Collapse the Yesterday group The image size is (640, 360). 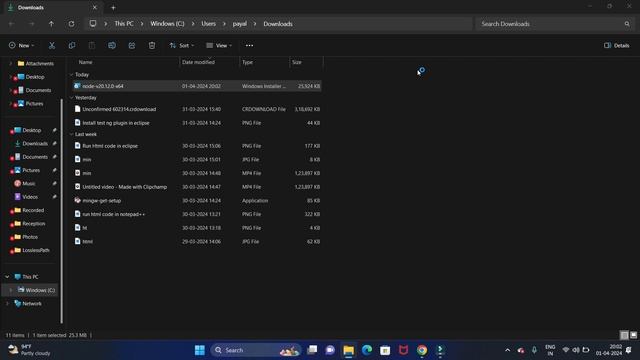[71, 98]
